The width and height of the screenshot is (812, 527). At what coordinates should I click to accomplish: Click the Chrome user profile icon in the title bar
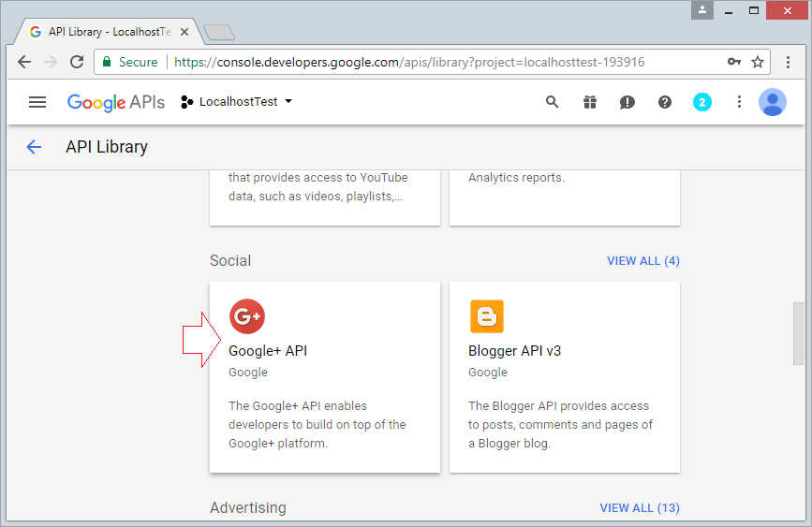click(702, 10)
